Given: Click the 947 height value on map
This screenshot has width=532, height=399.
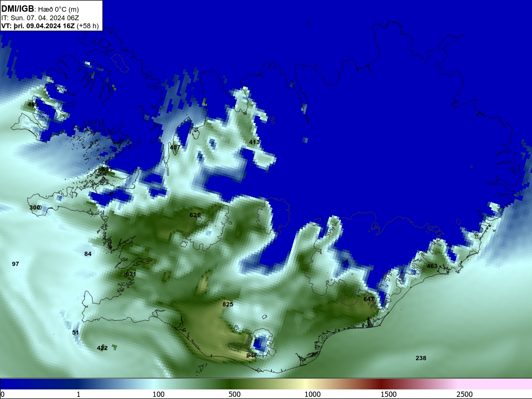Looking at the screenshot, I should tap(252, 355).
